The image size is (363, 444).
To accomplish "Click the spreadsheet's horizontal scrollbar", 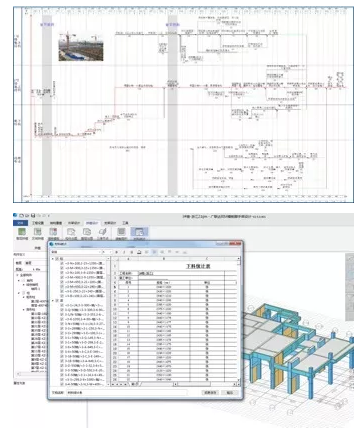I will pyautogui.click(x=204, y=384).
